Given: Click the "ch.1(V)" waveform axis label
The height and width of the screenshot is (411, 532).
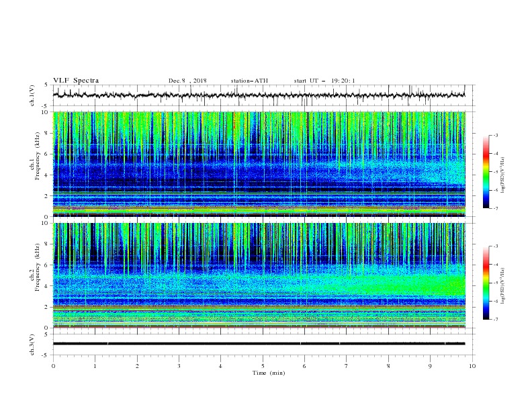Looking at the screenshot, I should [32, 95].
